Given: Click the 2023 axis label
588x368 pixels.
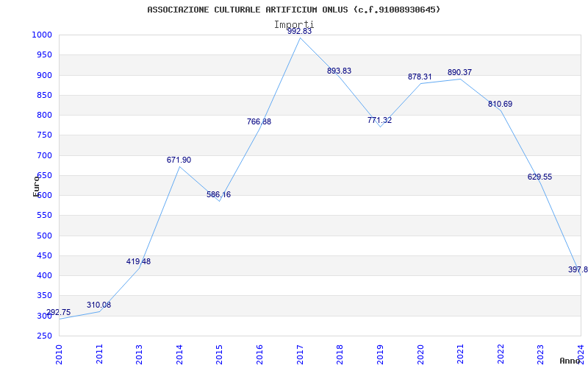Looking at the screenshot, I should coord(540,354).
